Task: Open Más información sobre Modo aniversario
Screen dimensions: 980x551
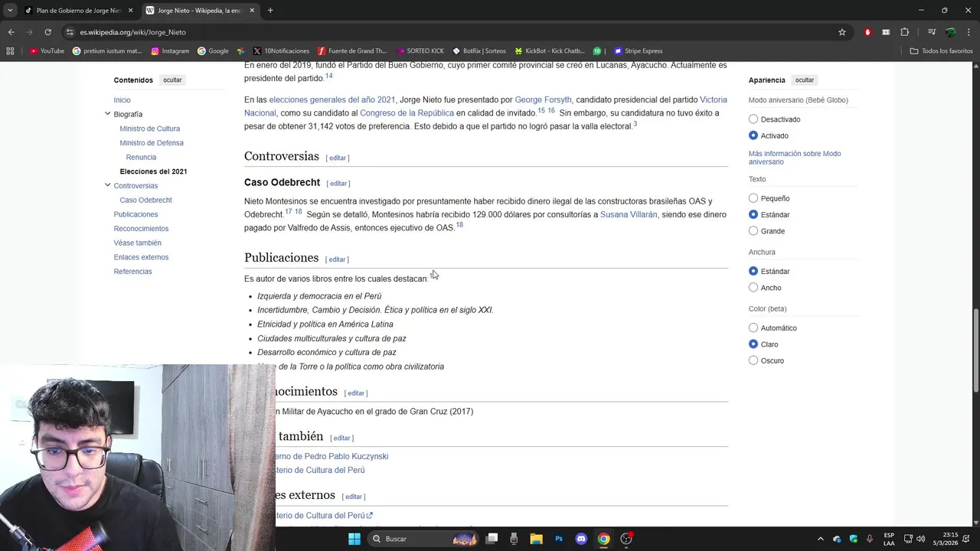Action: pos(795,158)
